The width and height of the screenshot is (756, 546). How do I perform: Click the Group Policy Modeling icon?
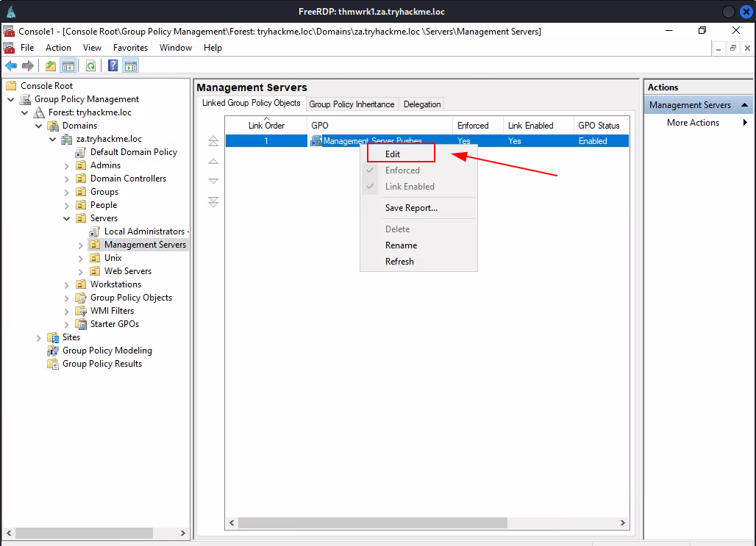tap(52, 351)
